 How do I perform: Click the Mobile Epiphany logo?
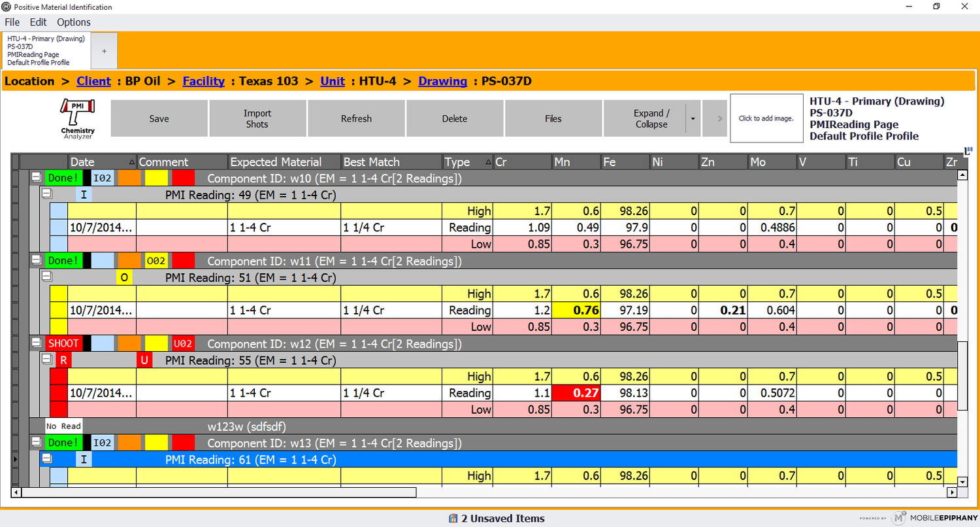(x=900, y=517)
